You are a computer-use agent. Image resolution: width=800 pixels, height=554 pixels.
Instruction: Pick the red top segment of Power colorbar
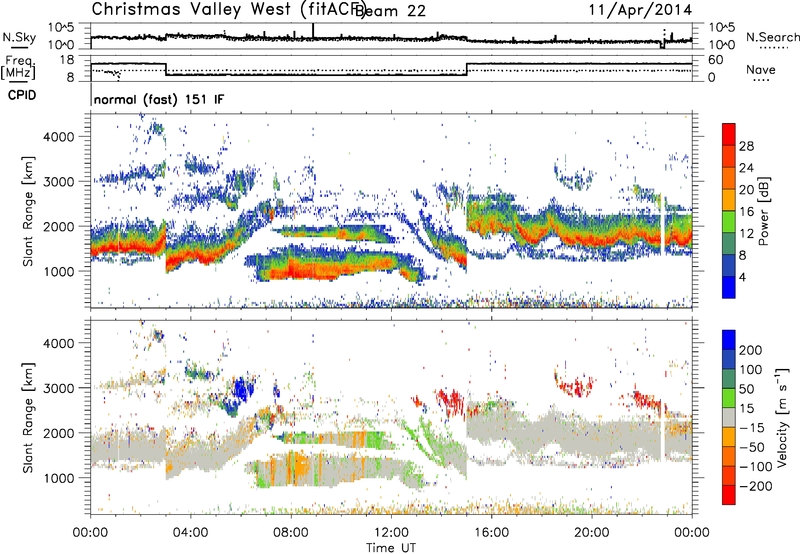click(729, 134)
